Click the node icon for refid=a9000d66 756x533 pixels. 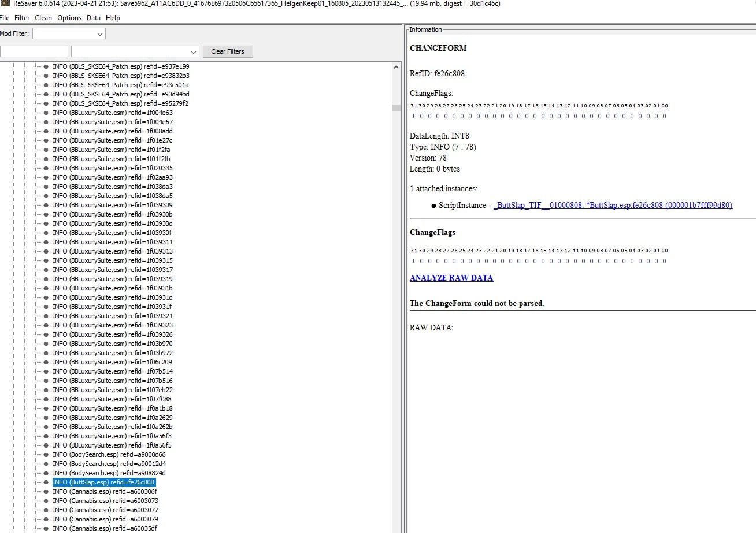[46, 454]
